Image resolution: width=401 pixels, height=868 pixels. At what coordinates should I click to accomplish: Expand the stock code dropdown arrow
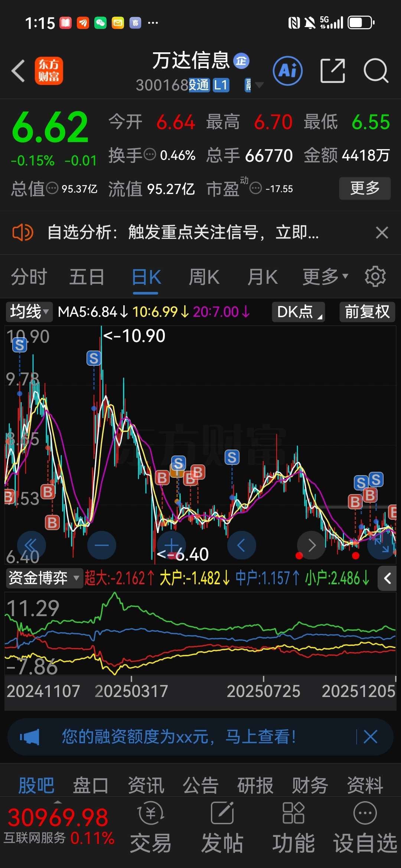click(x=259, y=85)
